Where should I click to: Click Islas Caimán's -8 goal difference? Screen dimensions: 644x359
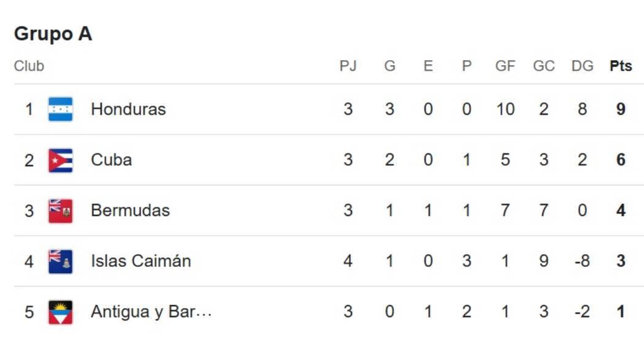[x=582, y=261]
